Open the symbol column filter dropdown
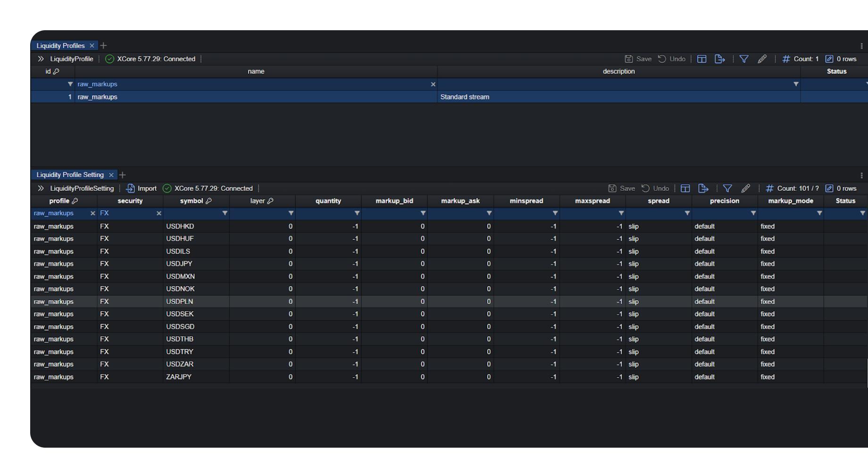Screen dimensions: 868x476 tap(225, 213)
